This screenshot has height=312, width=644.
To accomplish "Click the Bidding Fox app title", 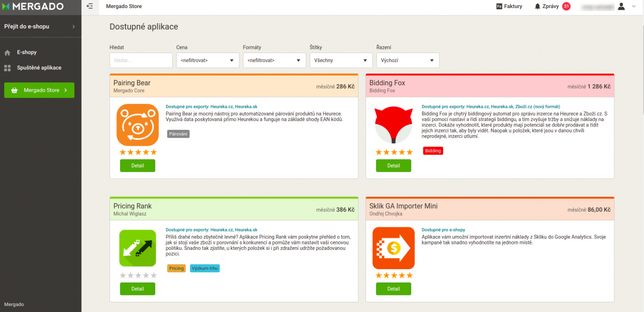I will coord(387,83).
